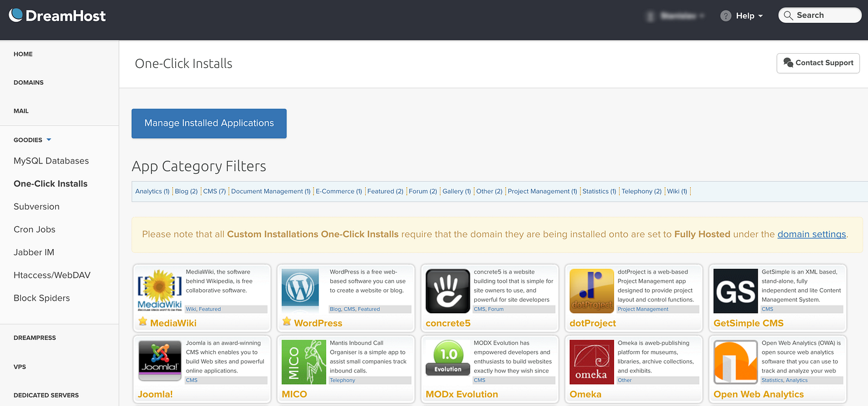Collapse the Goodies sidebar section
This screenshot has width=868, height=406.
point(33,140)
